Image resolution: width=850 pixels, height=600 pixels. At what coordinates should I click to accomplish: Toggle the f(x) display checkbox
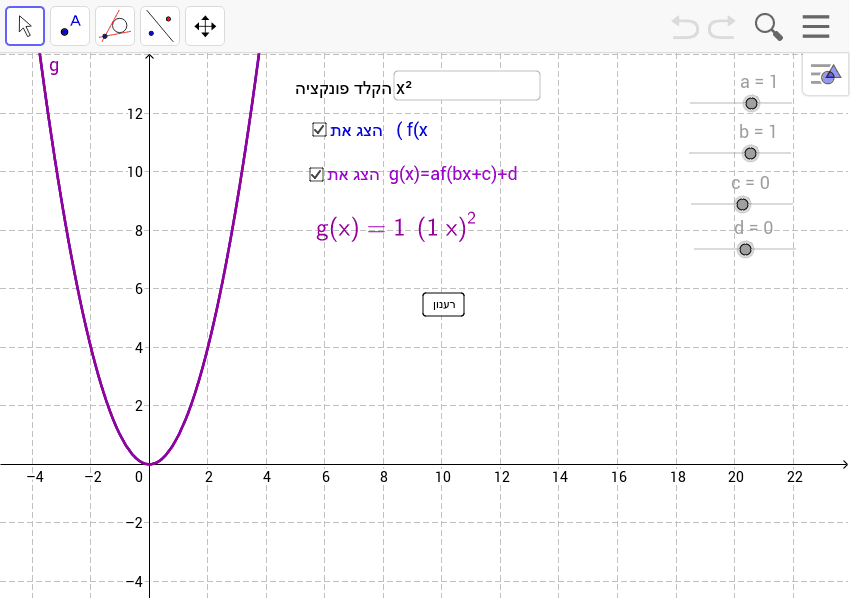coord(319,130)
